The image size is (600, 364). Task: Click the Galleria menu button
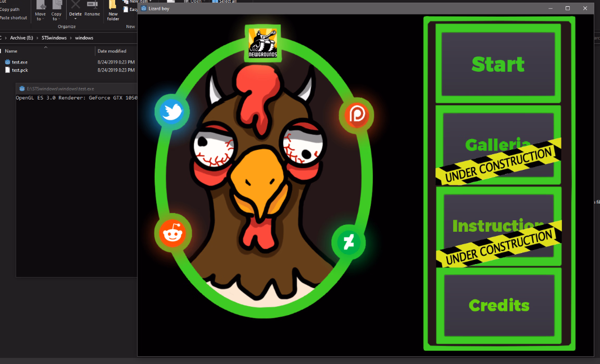click(498, 145)
